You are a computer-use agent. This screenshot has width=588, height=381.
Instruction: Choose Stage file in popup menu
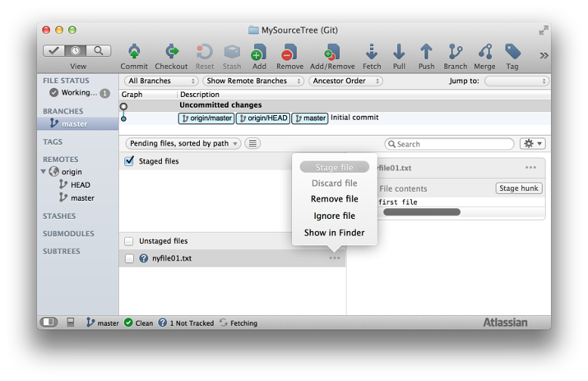334,167
